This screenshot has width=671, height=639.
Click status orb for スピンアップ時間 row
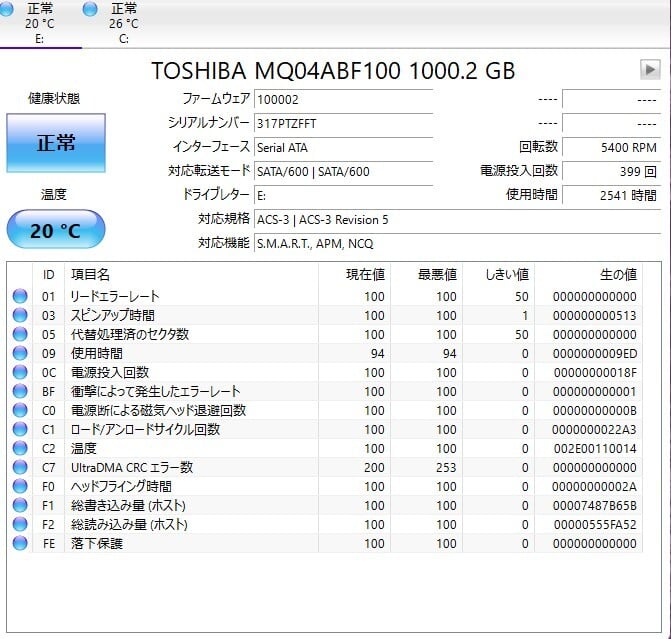click(x=20, y=316)
